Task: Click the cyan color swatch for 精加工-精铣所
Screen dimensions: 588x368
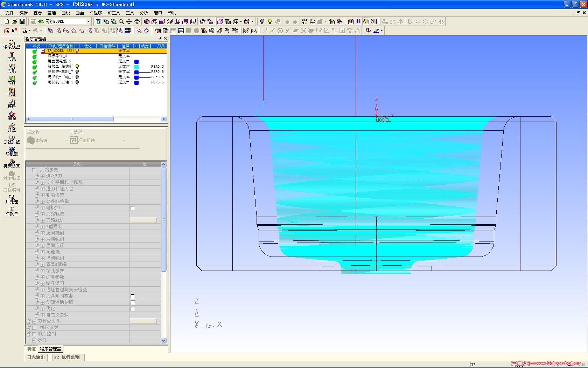Action: coord(136,67)
